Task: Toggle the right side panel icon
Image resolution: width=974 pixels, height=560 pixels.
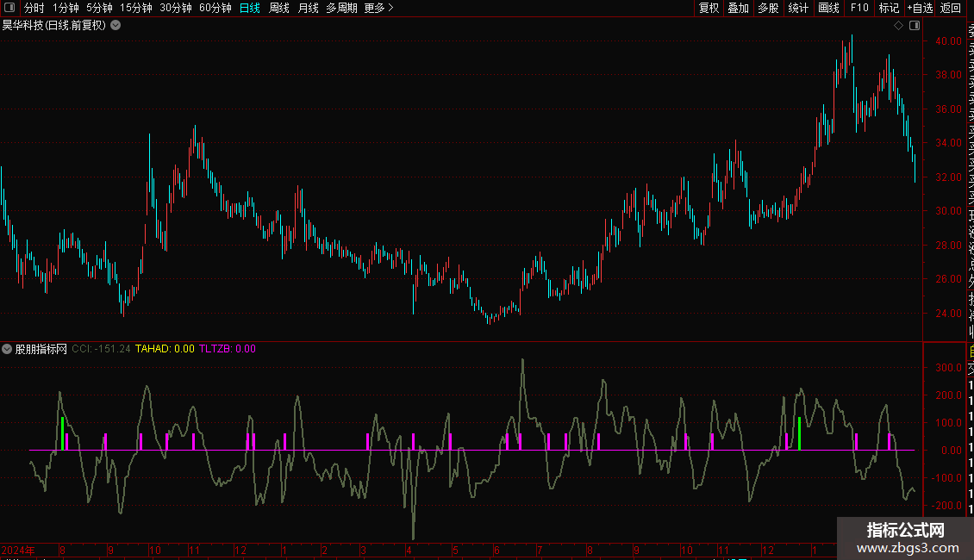Action: tap(913, 26)
